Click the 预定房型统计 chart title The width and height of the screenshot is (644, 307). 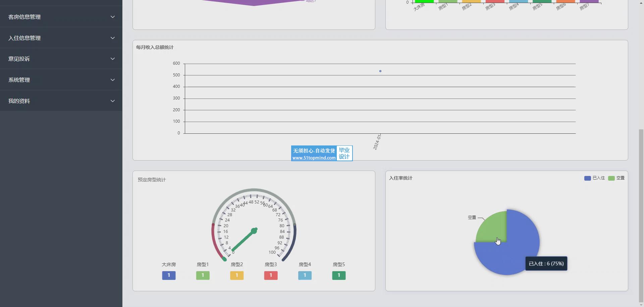point(152,180)
